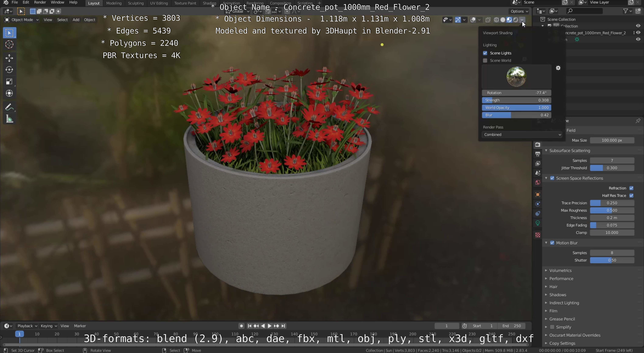The width and height of the screenshot is (644, 353).
Task: Open Texture properties checker icon
Action: tap(538, 235)
